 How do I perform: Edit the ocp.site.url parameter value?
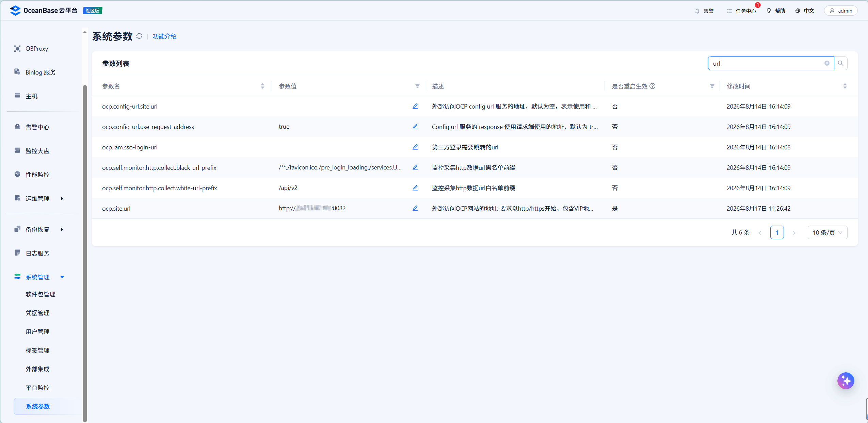click(415, 208)
